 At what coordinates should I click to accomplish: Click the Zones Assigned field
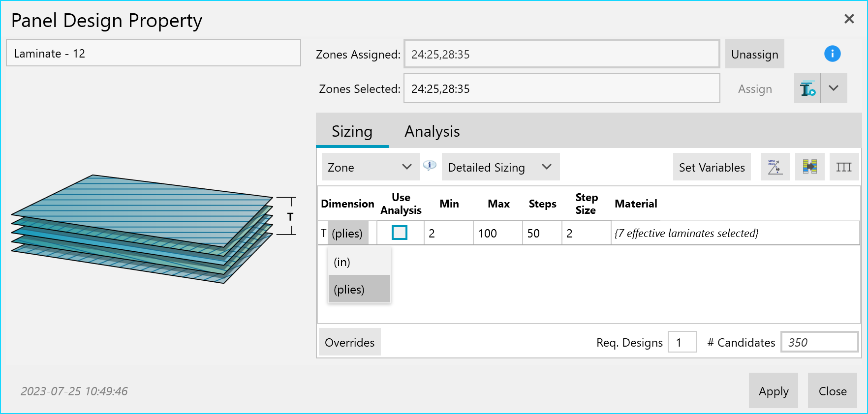click(561, 54)
